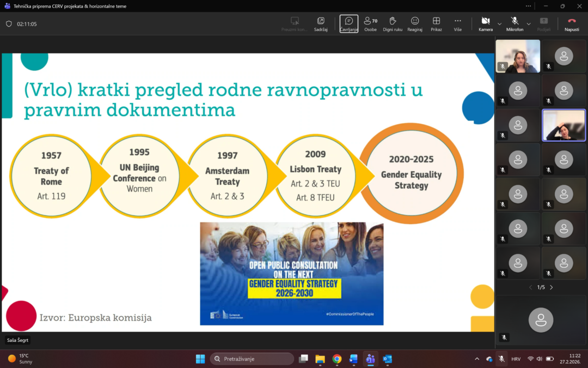Screen dimensions: 588x368
Task: Select the highlighted participant video thumbnail
Action: click(564, 125)
